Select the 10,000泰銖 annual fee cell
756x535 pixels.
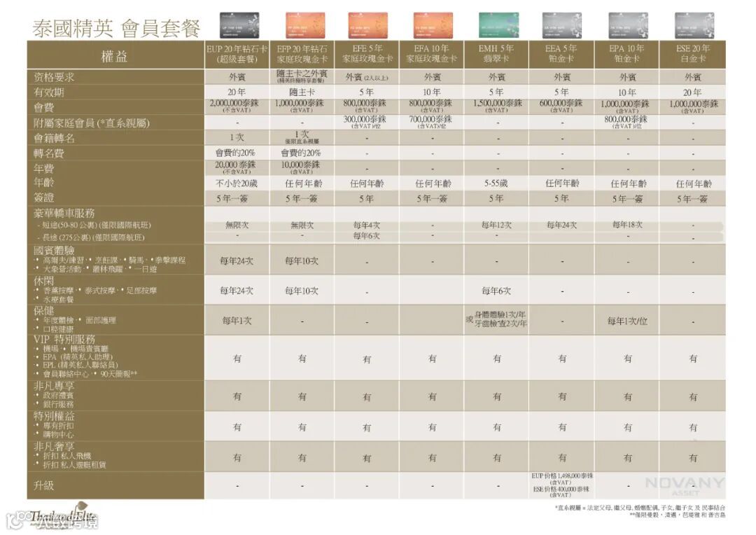click(302, 167)
